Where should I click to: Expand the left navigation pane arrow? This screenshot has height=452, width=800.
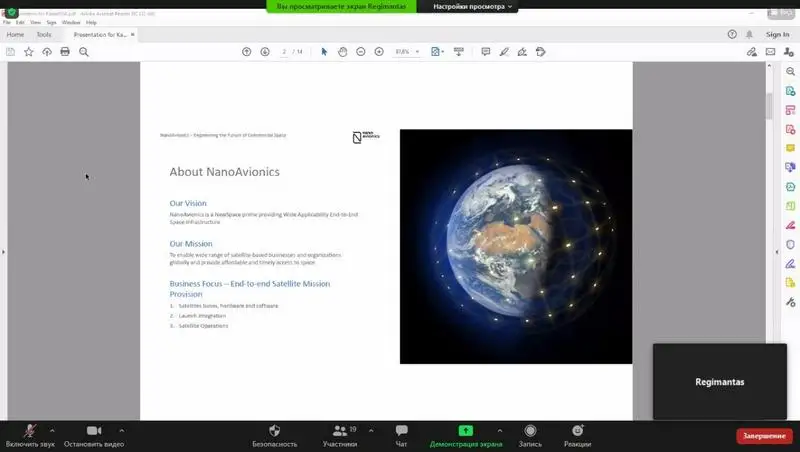click(x=4, y=252)
